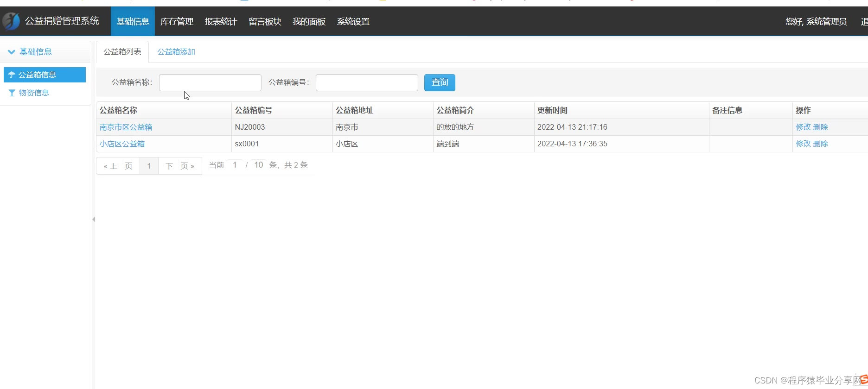
Task: Switch to the 公益箱添加 tab
Action: 176,52
